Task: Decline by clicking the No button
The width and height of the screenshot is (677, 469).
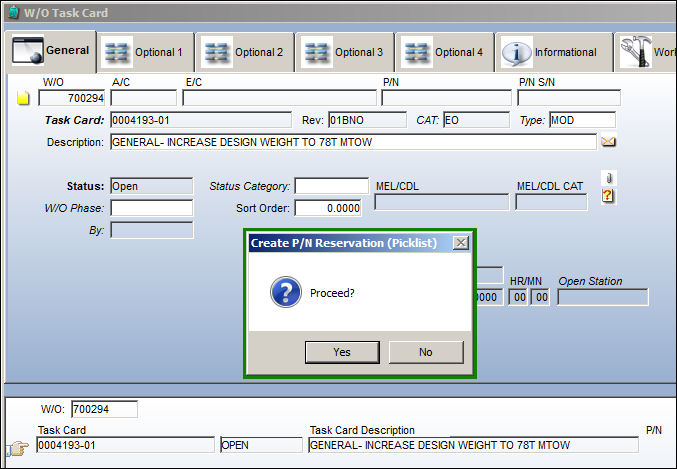Action: (426, 352)
